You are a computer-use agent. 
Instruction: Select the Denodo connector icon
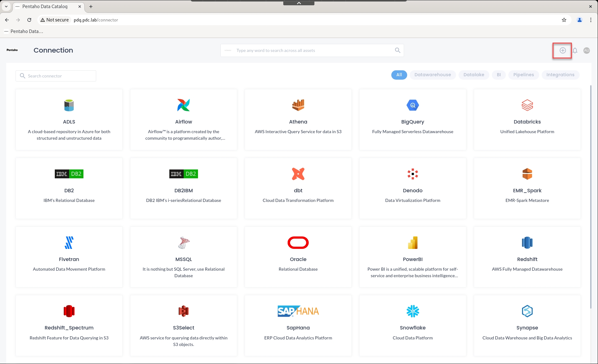pos(412,174)
